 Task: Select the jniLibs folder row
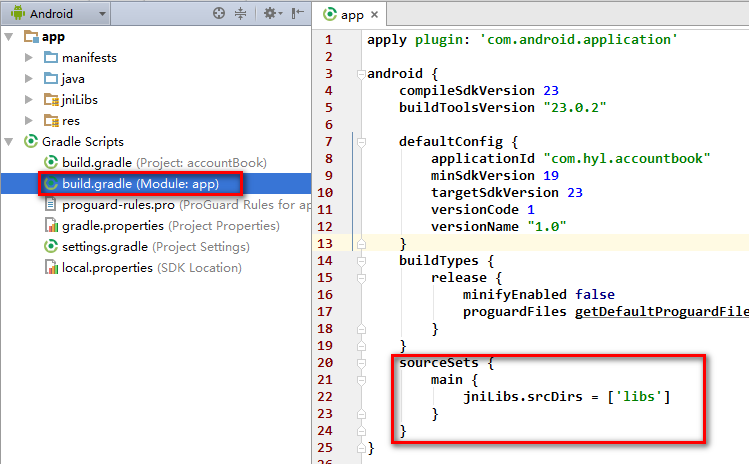[156, 99]
